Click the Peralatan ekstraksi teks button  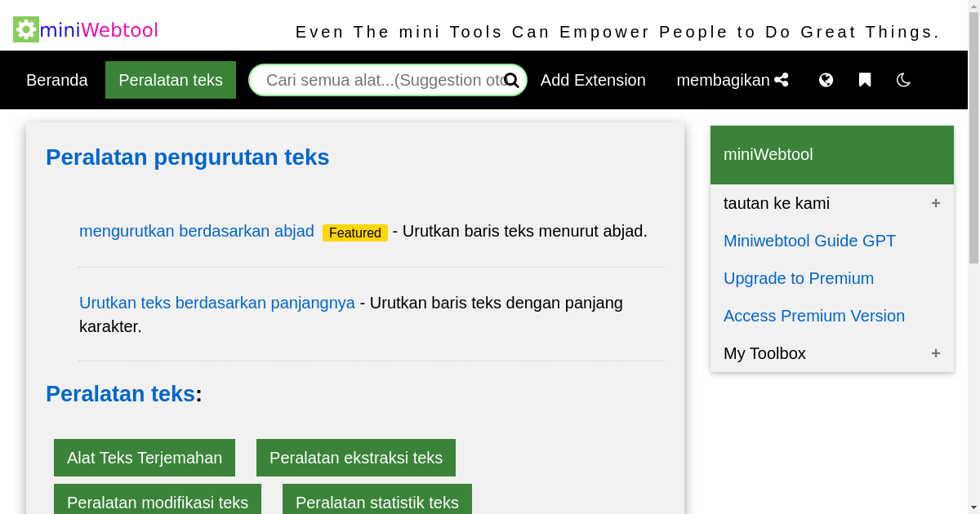[x=356, y=458]
